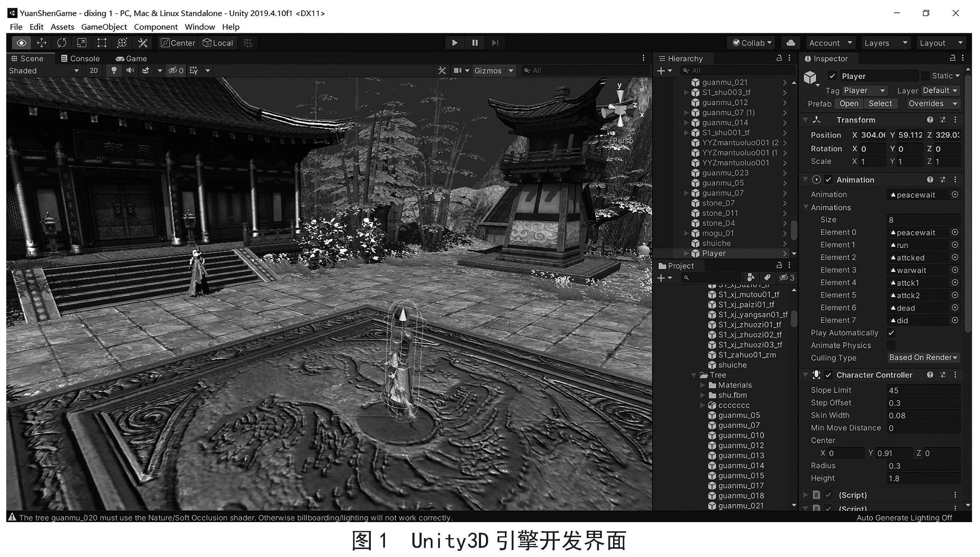Click the scene orientation gizmo
The height and width of the screenshot is (557, 980).
621,111
